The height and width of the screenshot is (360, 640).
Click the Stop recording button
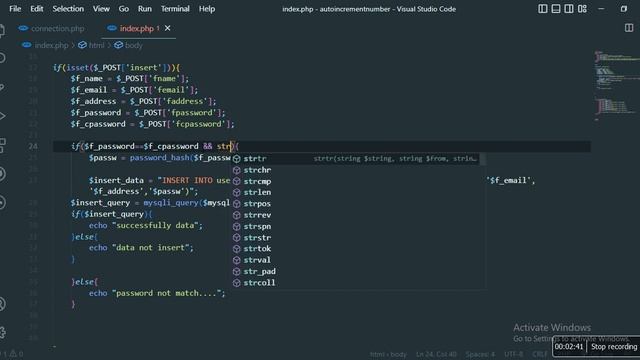614,347
